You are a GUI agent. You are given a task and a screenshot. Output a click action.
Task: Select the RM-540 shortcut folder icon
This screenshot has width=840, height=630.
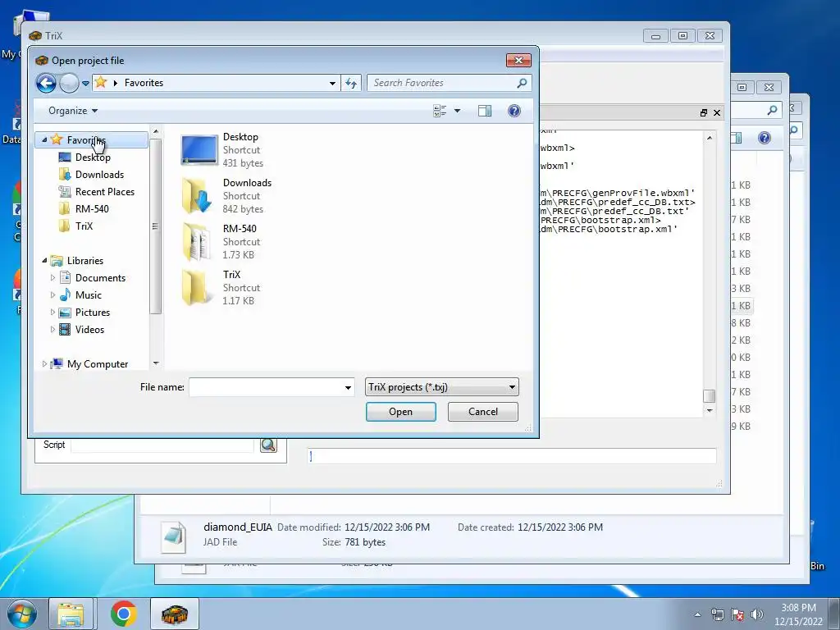pos(196,242)
